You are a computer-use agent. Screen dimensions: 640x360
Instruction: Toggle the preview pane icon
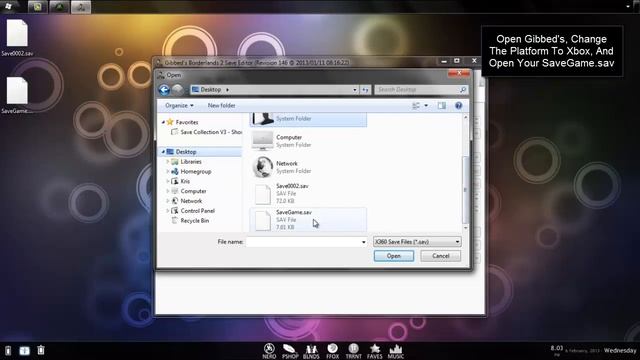point(442,106)
